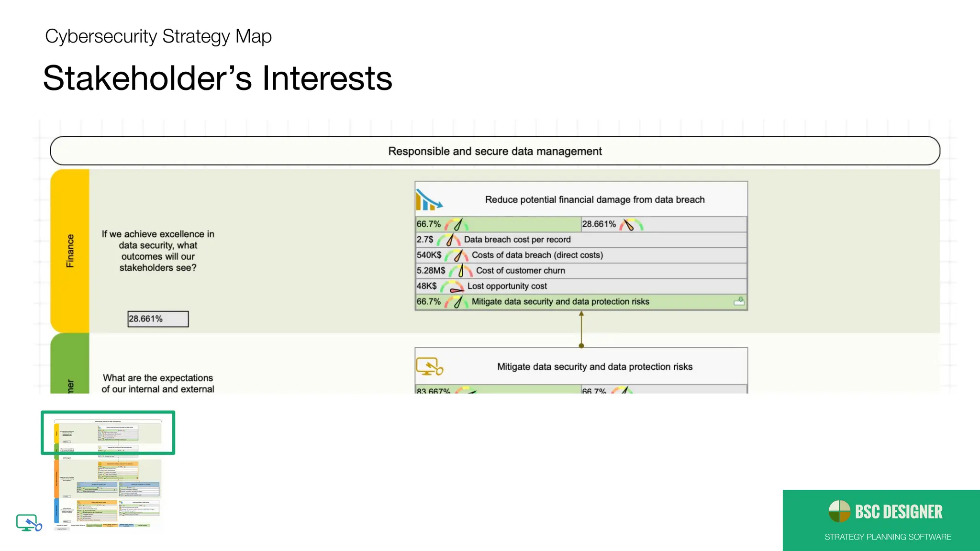Click the What are the expectations question text
Screen dimensions: 980x551
(x=158, y=384)
